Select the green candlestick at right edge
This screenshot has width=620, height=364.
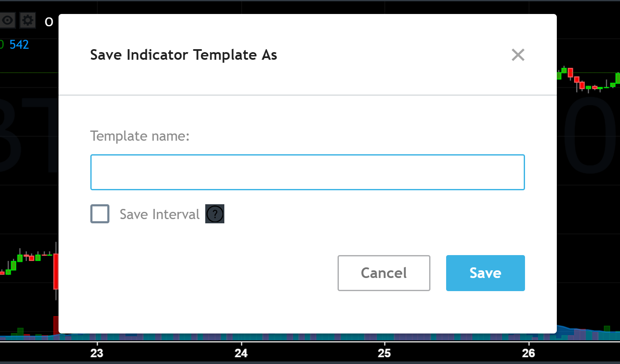coord(618,78)
